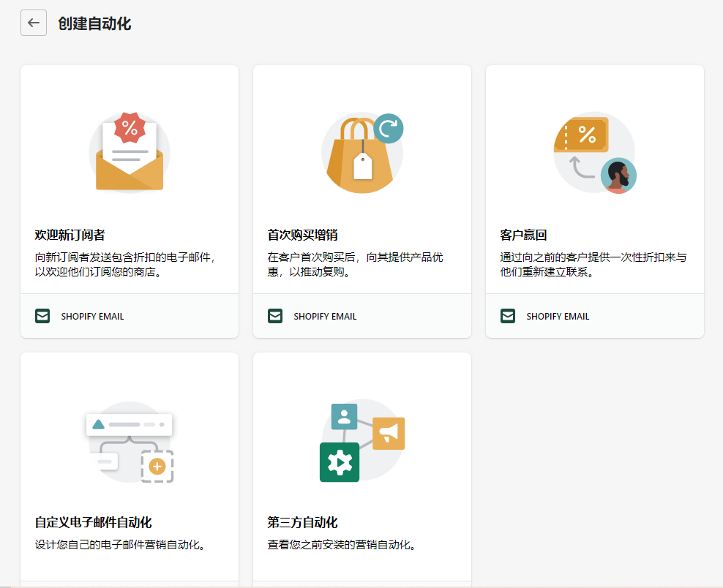Click the 创建自动化 page heading
Screen dimensions: 723x588
94,23
